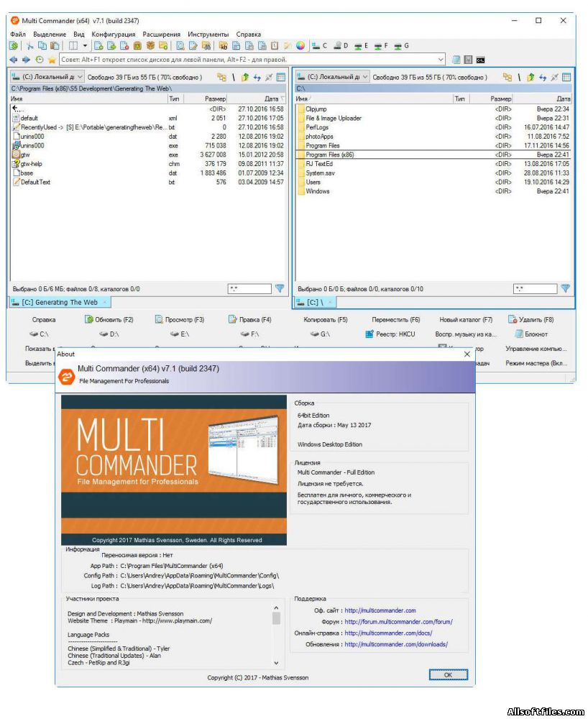
Task: Select the gtw-help file in left panel
Action: pyautogui.click(x=147, y=164)
